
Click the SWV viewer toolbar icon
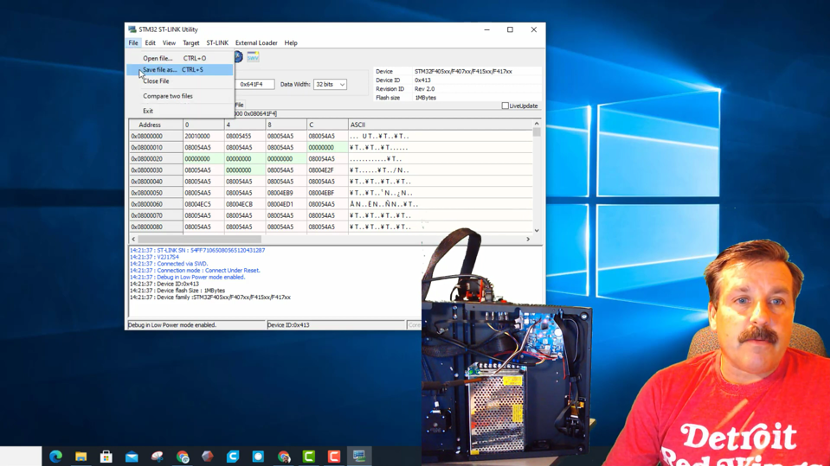tap(253, 57)
